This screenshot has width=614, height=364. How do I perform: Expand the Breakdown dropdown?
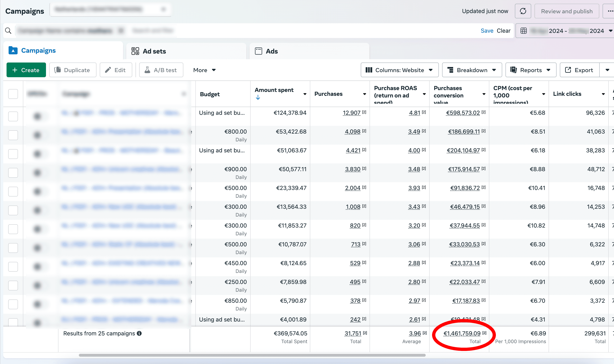[x=472, y=70]
